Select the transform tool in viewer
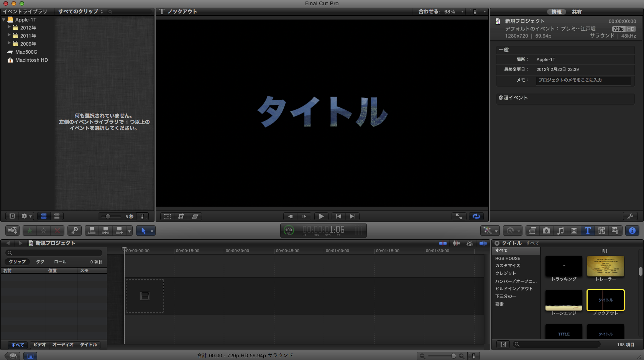The image size is (644, 360). (x=168, y=216)
